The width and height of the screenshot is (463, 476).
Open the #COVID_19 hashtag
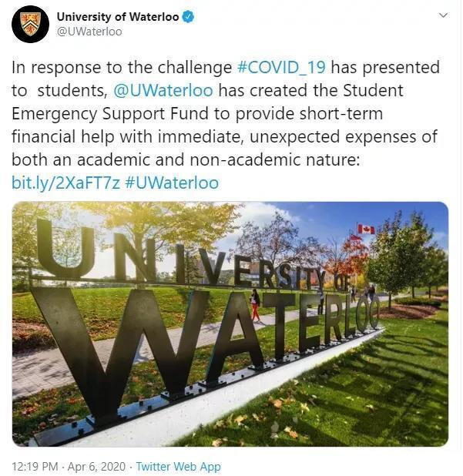tap(281, 67)
